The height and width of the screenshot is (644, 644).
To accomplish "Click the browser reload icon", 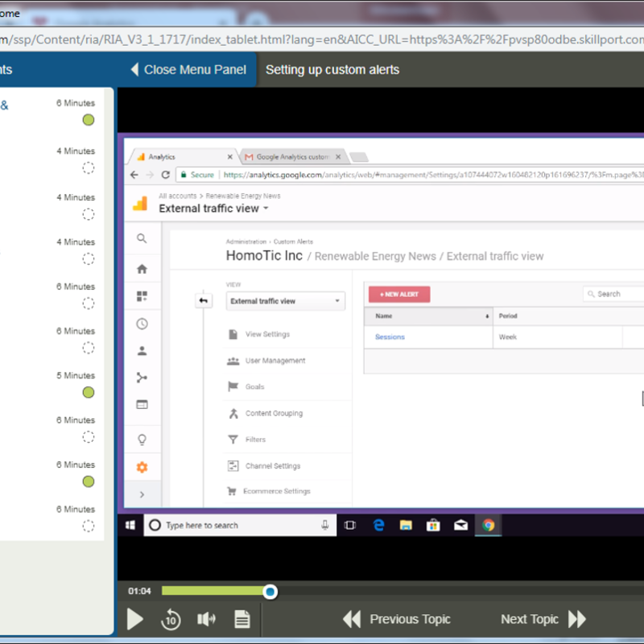I will tap(166, 175).
